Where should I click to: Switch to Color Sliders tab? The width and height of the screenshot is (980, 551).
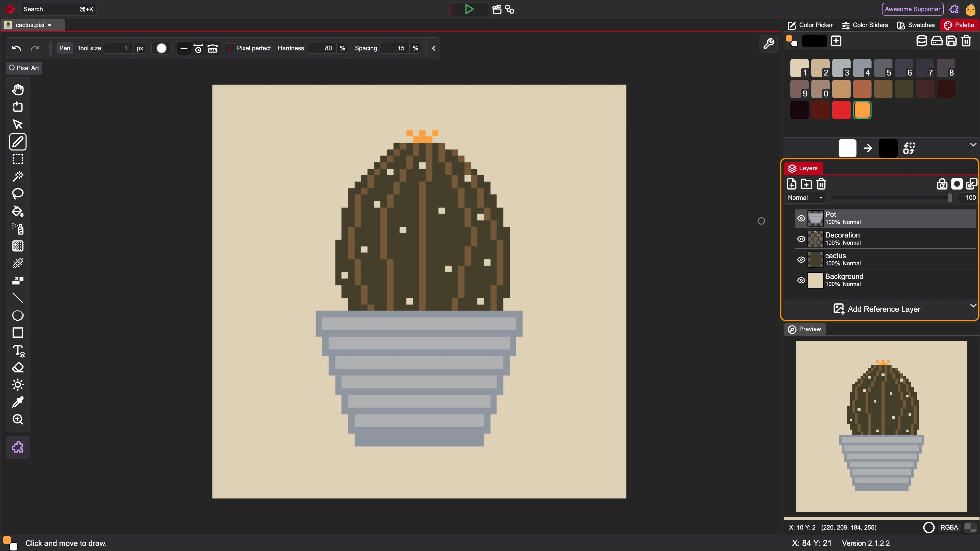pos(865,25)
